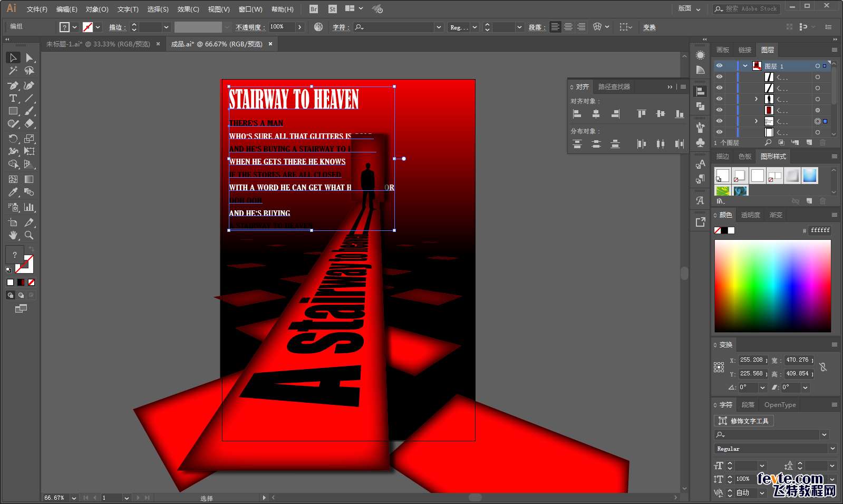Open the Regular font style dropdown

click(x=832, y=449)
